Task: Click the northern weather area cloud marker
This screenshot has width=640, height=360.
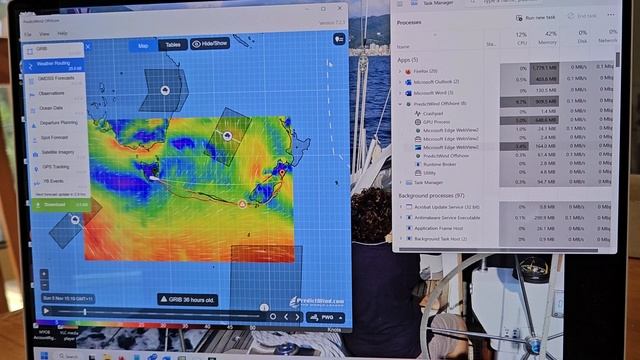Action: pos(165,90)
